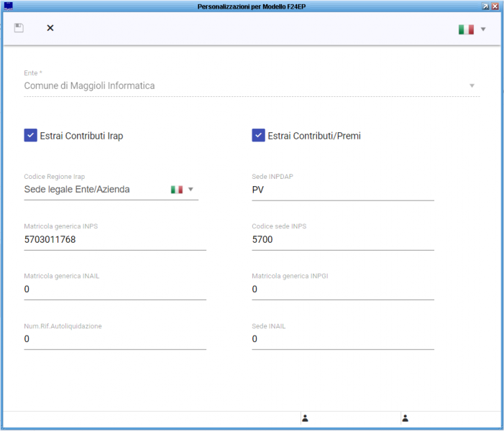Image resolution: width=504 pixels, height=431 pixels.
Task: Click Estrai Contributi/Premi label text
Action: pos(314,136)
